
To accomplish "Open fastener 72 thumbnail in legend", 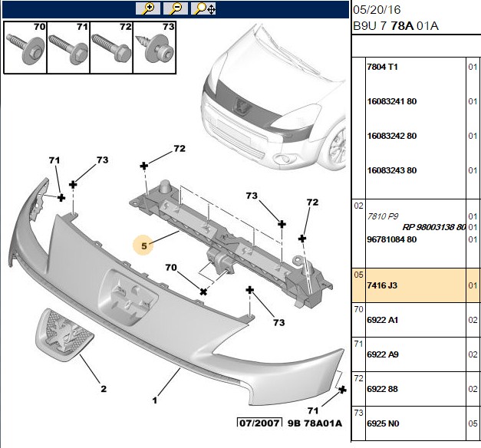I will pos(111,48).
